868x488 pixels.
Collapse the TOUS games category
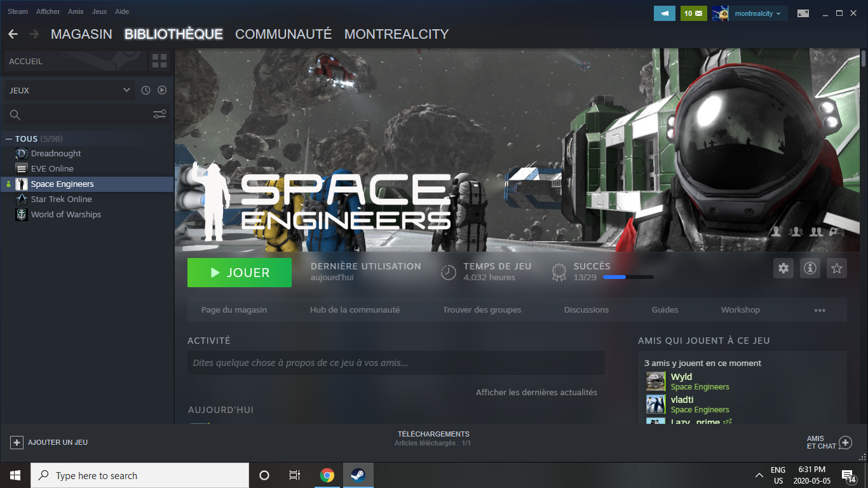(9, 139)
